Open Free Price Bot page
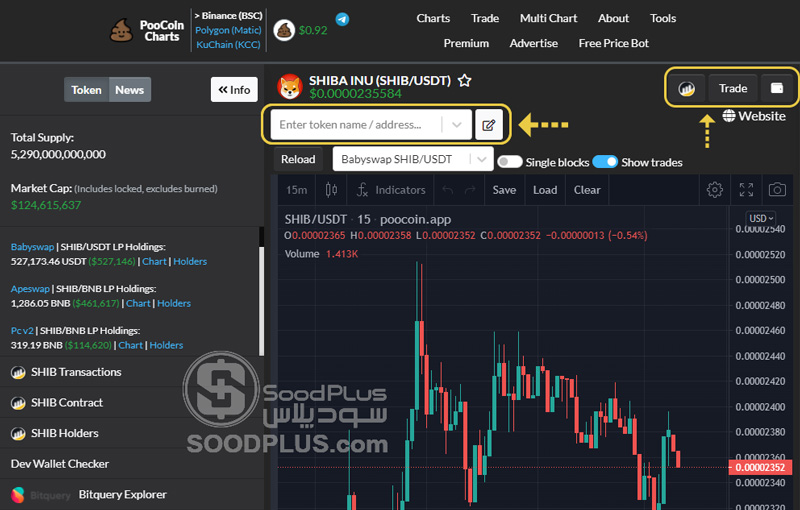 coord(614,43)
